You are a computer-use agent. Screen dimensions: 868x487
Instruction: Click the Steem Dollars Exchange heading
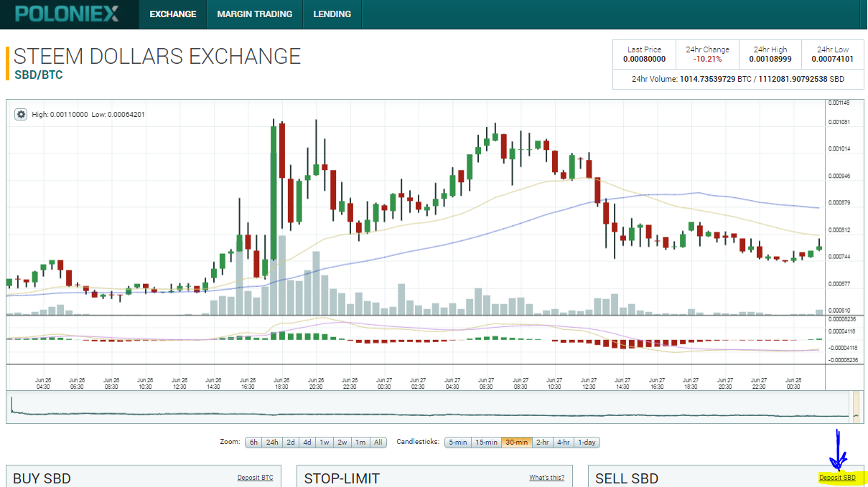pos(157,56)
